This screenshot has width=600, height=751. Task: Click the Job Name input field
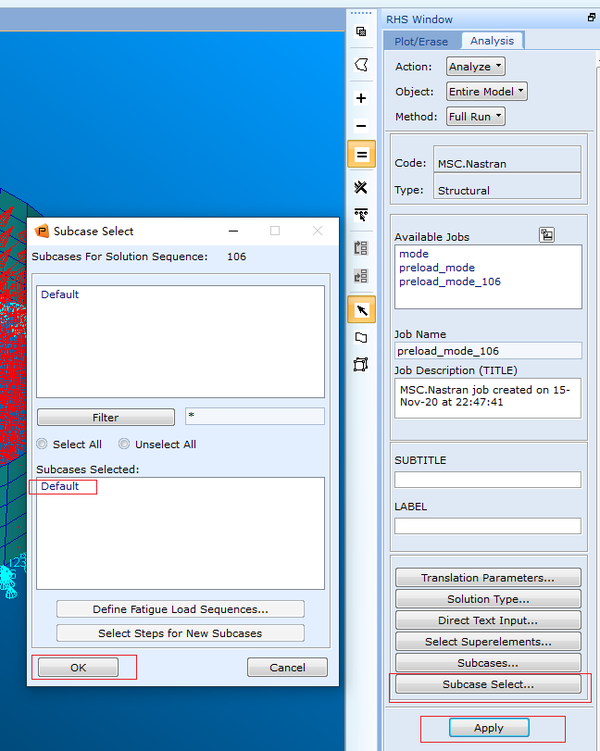[488, 351]
